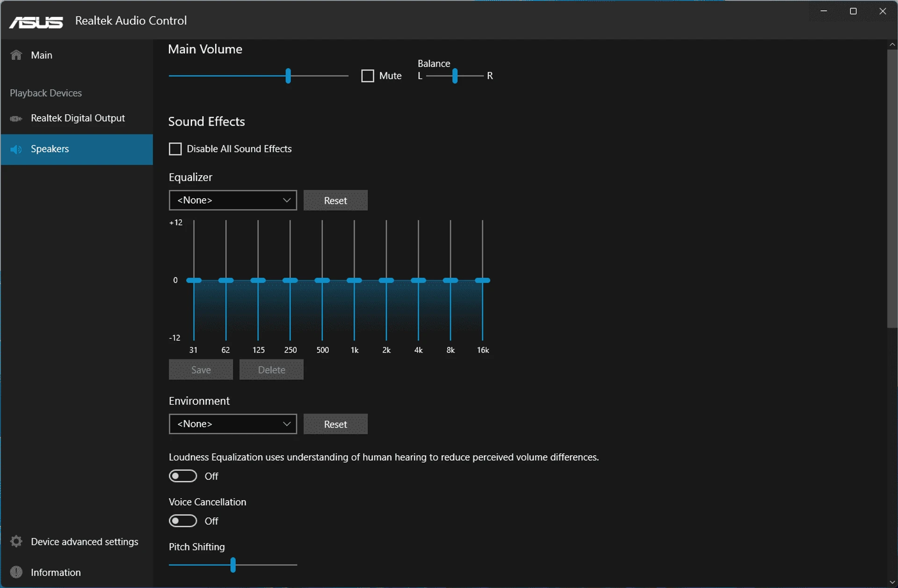This screenshot has width=898, height=588.
Task: Click the Main home icon
Action: pos(16,55)
